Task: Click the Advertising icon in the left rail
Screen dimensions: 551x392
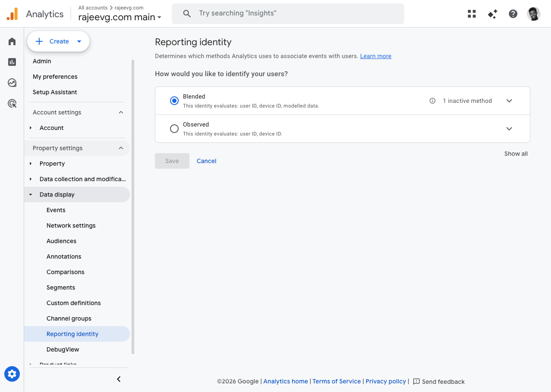Action: point(12,103)
